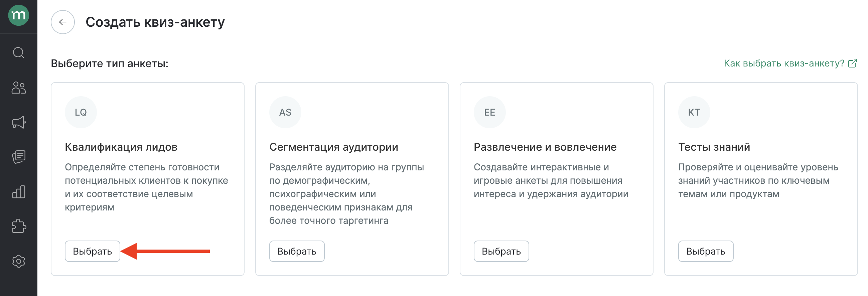Go back using the arrow button

[63, 22]
